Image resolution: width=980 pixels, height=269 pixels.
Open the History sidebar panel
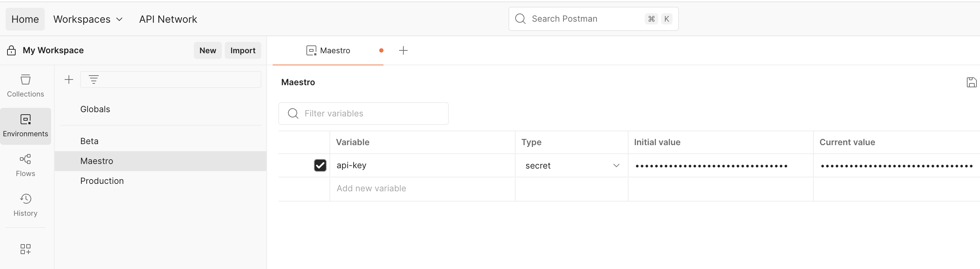[26, 205]
